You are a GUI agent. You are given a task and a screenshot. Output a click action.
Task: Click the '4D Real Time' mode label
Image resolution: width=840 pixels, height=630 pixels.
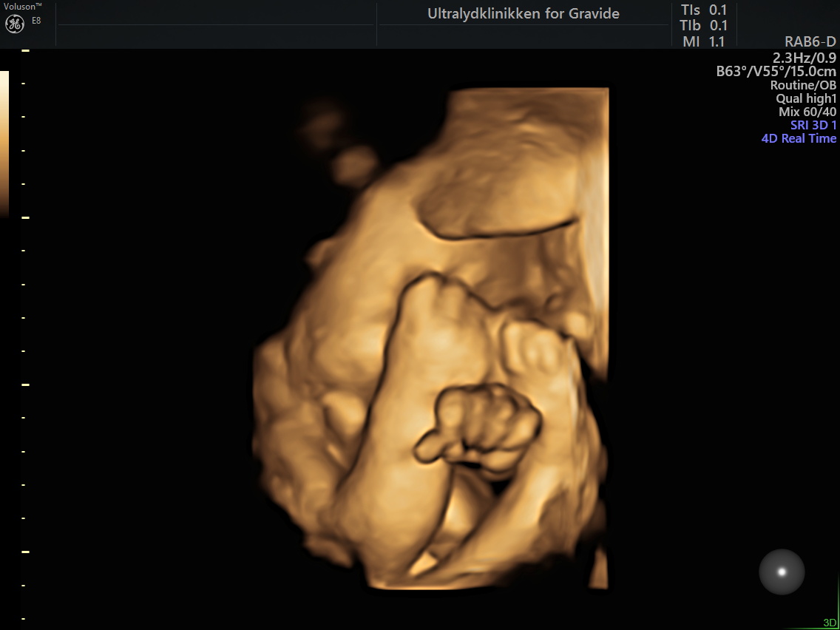click(x=799, y=139)
